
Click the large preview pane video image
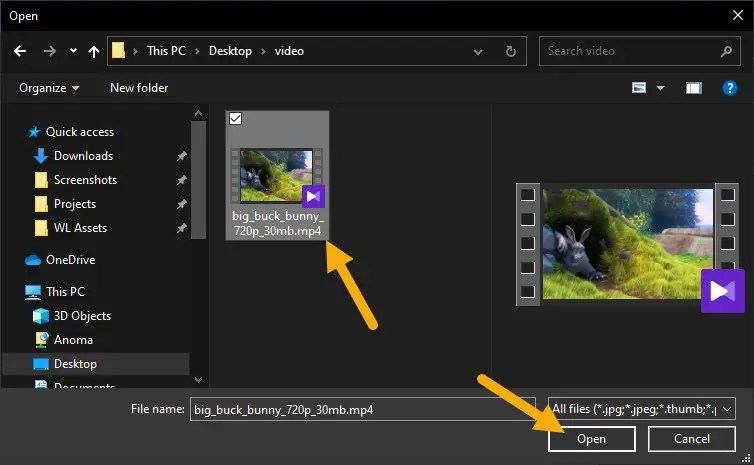tap(628, 244)
